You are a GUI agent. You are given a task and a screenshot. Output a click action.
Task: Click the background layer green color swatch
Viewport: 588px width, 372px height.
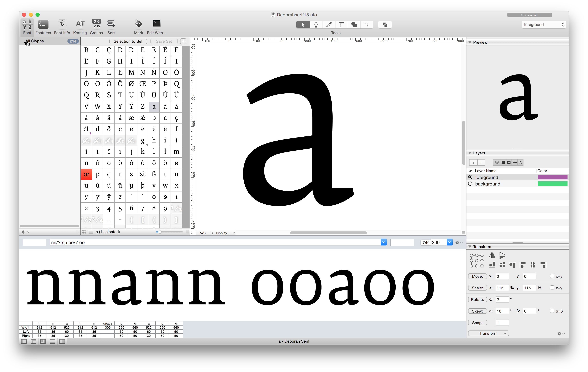(x=552, y=184)
